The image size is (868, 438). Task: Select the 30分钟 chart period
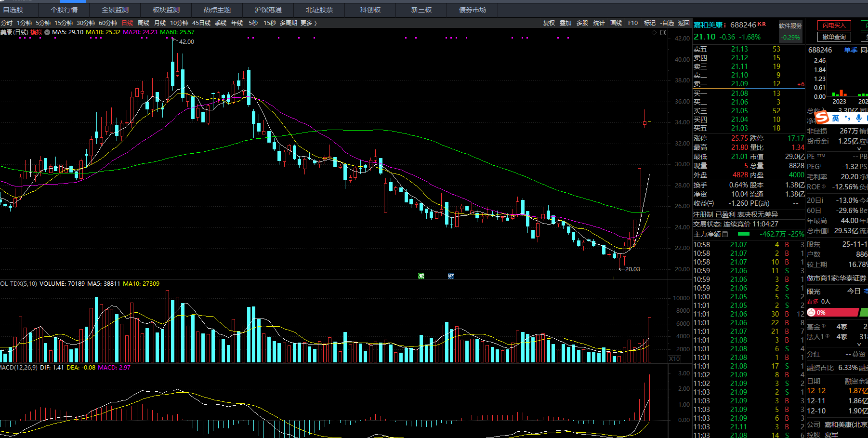[x=86, y=23]
